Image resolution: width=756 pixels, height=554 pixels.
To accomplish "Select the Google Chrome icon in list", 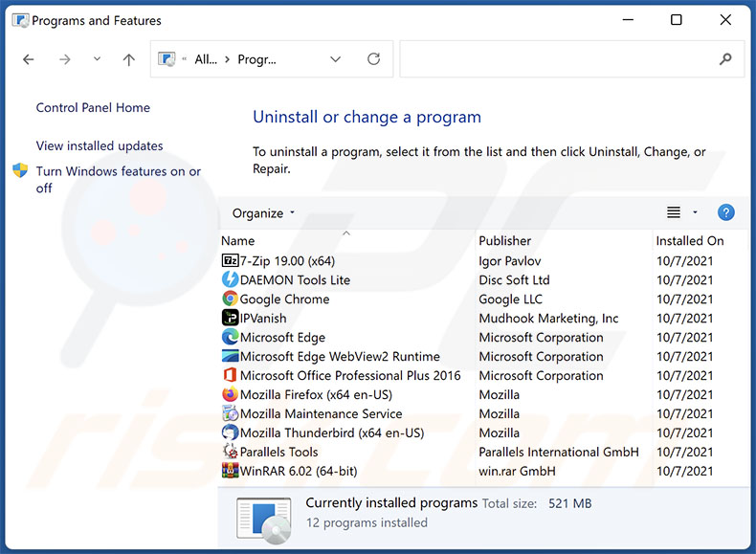I will tap(230, 299).
